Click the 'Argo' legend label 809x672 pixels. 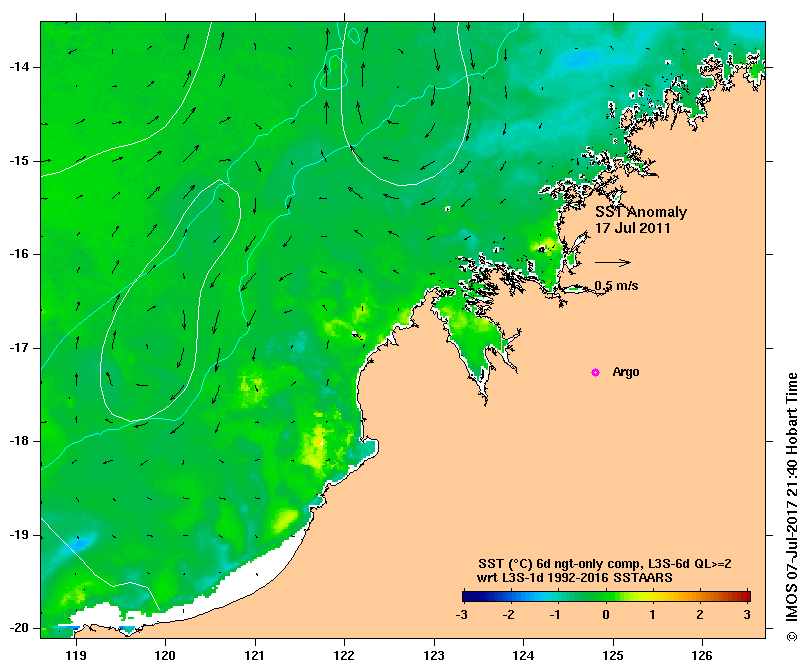click(626, 372)
